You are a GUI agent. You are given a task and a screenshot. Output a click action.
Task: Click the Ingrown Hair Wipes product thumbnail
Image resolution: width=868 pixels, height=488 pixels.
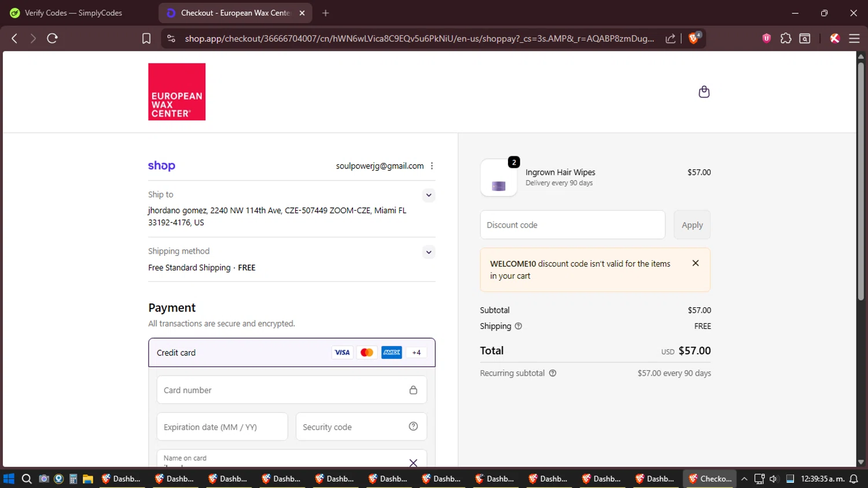(x=499, y=178)
